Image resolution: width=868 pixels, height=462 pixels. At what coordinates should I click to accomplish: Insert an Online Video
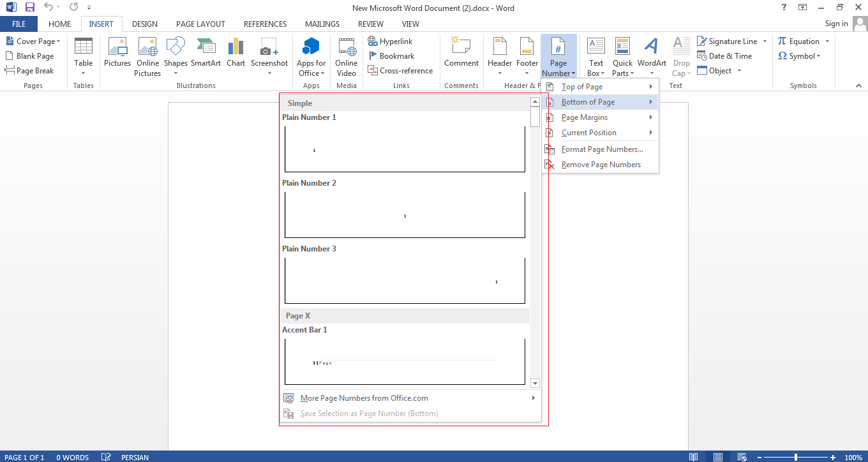pos(347,57)
